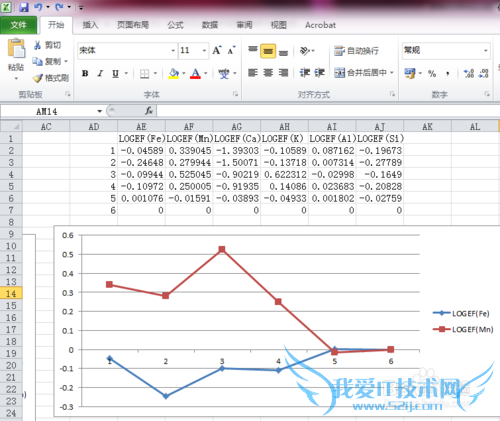Toggle Underline formatting
The image size is (500, 421).
pyautogui.click(x=115, y=73)
